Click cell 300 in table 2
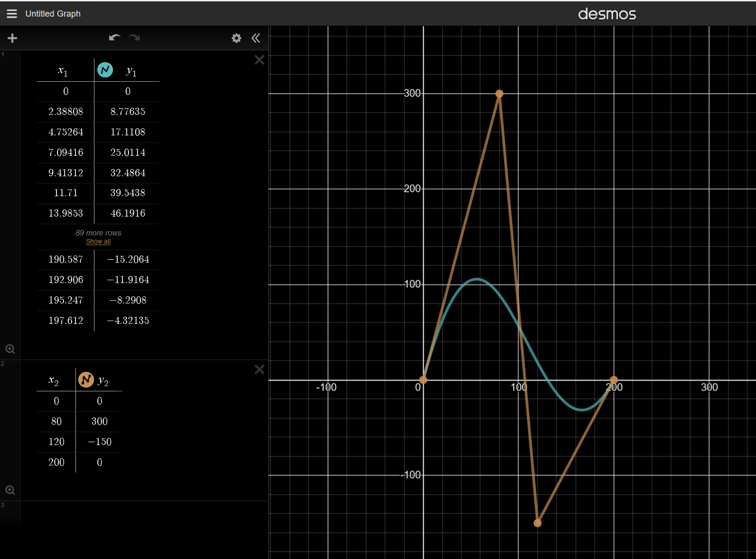The height and width of the screenshot is (559, 756). coord(99,421)
